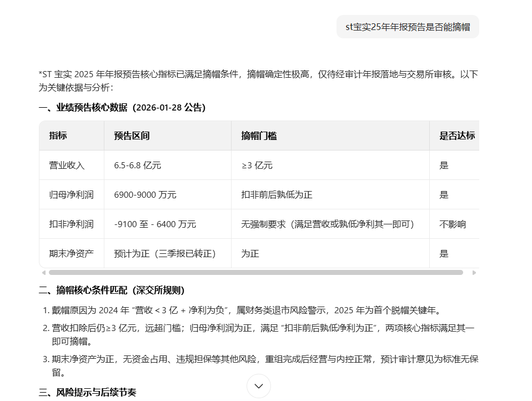Image resolution: width=532 pixels, height=401 pixels.
Task: Click the '归母净利润' row label
Action: point(71,195)
